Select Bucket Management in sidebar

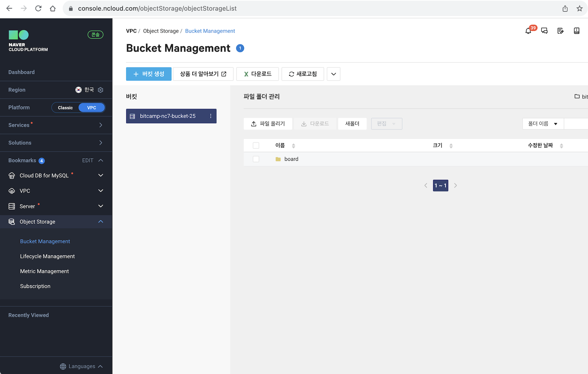(45, 241)
